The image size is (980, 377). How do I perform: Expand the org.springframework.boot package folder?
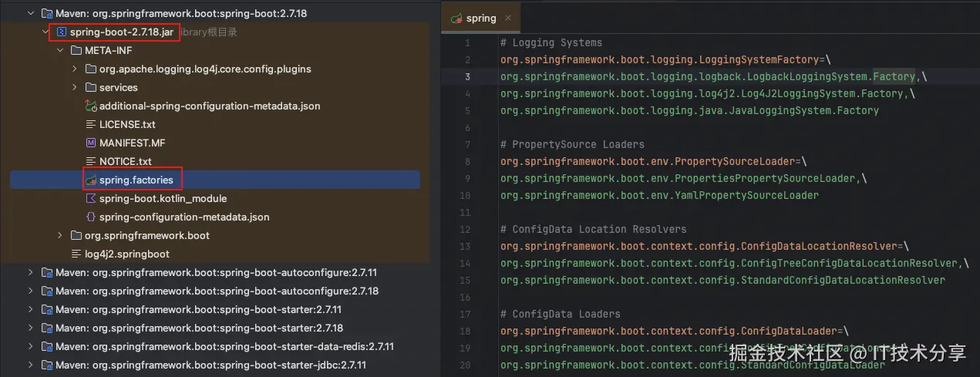[60, 235]
